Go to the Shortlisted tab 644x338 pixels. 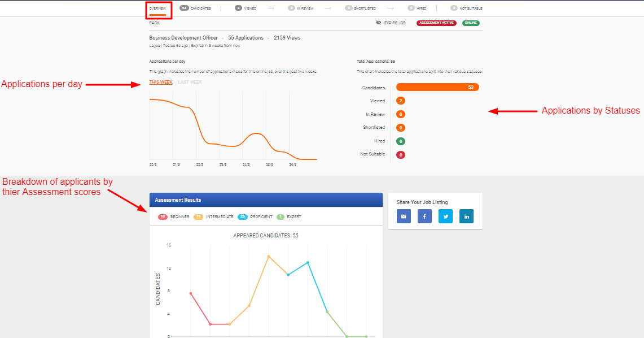[x=361, y=8]
